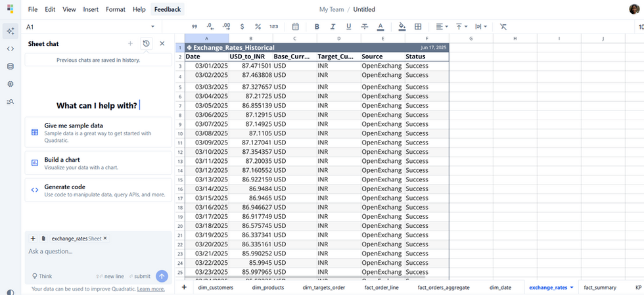The image size is (644, 295).
Task: Open the Edit menu
Action: tap(50, 9)
